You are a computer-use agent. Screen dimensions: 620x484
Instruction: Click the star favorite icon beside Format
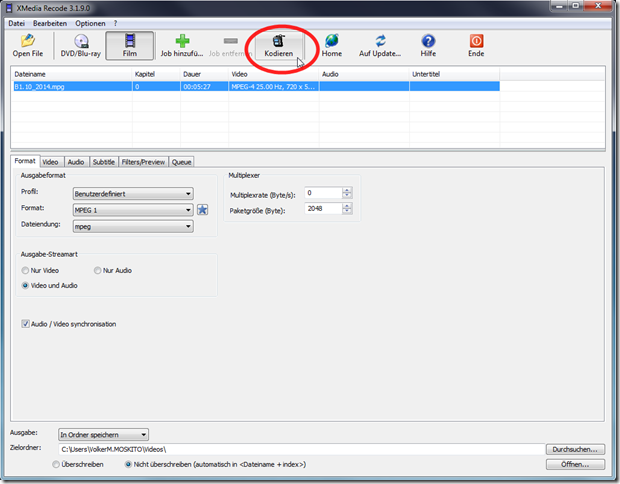click(202, 210)
